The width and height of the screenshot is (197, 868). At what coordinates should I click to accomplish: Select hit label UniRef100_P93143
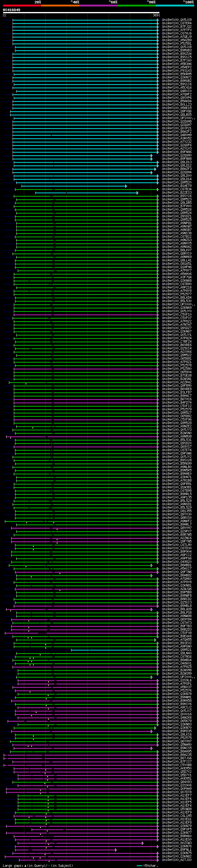point(177,71)
